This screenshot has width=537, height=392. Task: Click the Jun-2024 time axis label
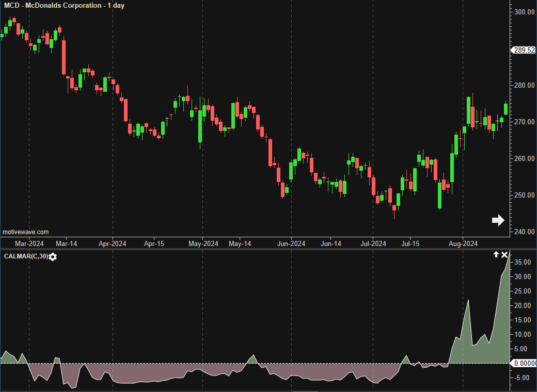click(x=291, y=243)
